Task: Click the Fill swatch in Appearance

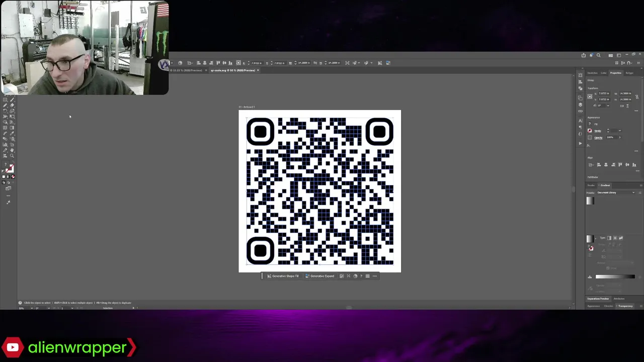Action: coord(590,124)
